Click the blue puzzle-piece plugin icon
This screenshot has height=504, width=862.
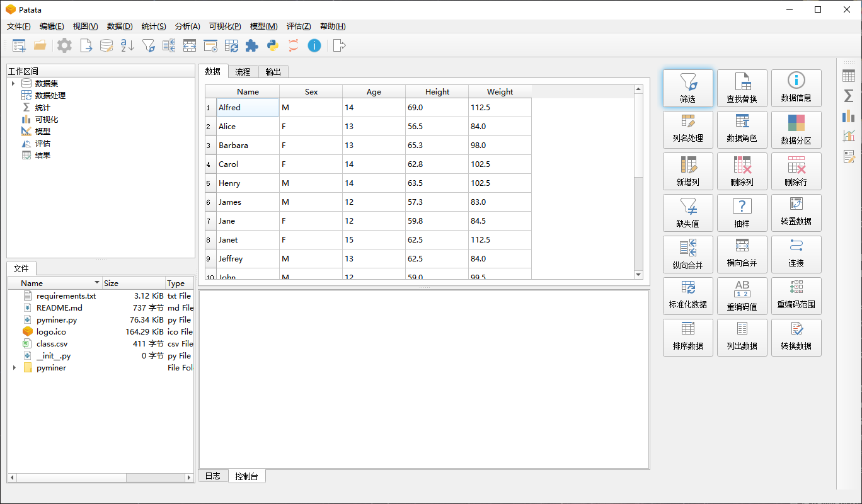point(251,45)
